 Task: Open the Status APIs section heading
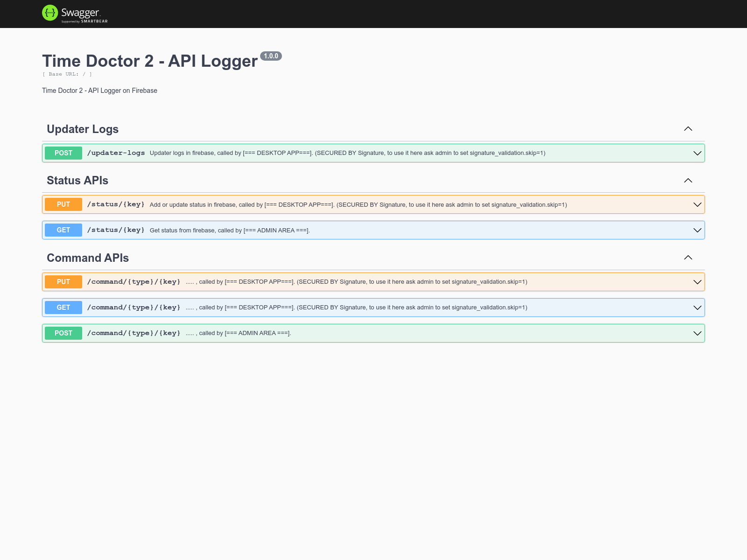click(78, 181)
